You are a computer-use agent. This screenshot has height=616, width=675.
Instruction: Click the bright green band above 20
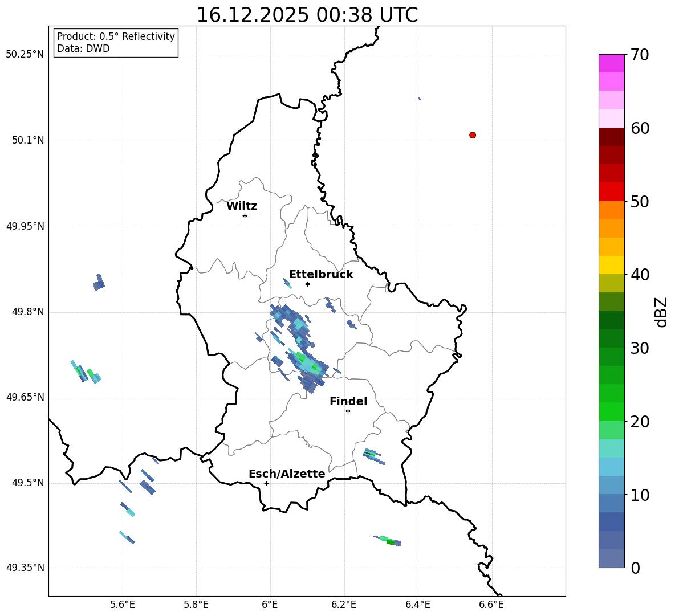click(x=611, y=411)
